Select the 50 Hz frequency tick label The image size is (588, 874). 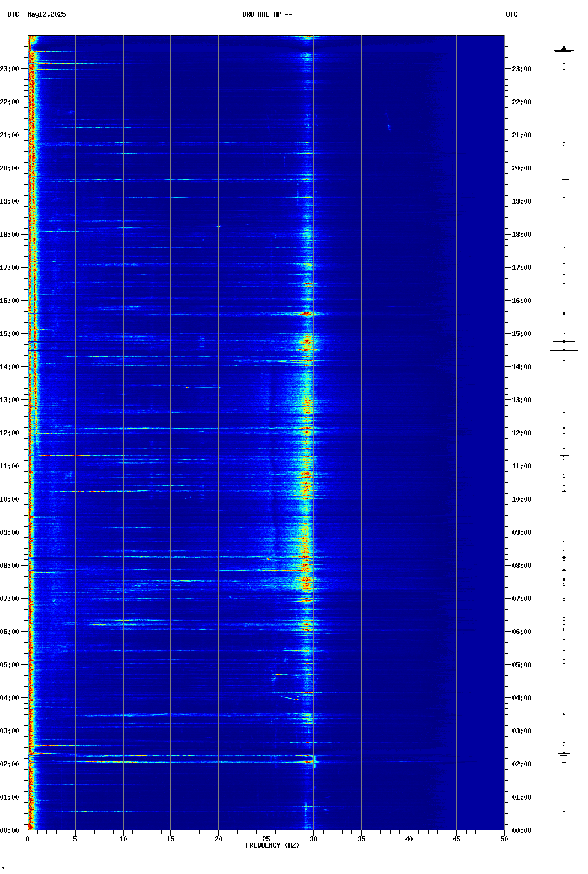pyautogui.click(x=504, y=839)
